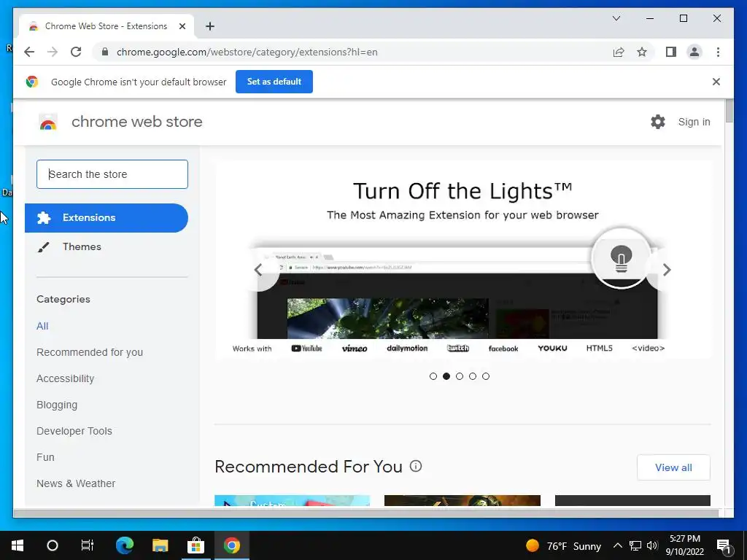Open Cortana search circle on taskbar
Viewport: 747px width, 560px height.
click(53, 545)
